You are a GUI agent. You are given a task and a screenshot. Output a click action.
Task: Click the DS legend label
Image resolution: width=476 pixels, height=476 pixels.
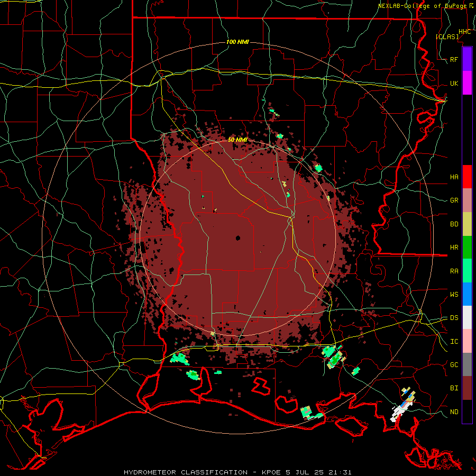(x=454, y=318)
